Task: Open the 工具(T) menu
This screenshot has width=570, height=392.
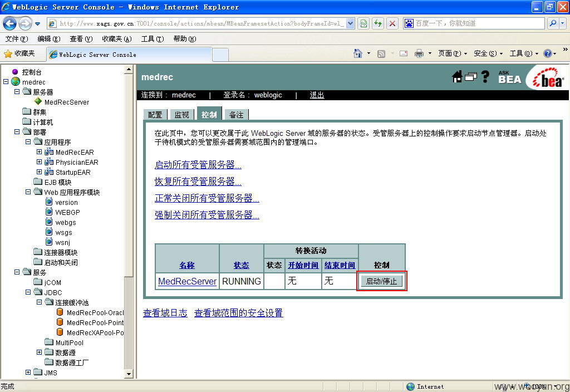Action: click(153, 38)
